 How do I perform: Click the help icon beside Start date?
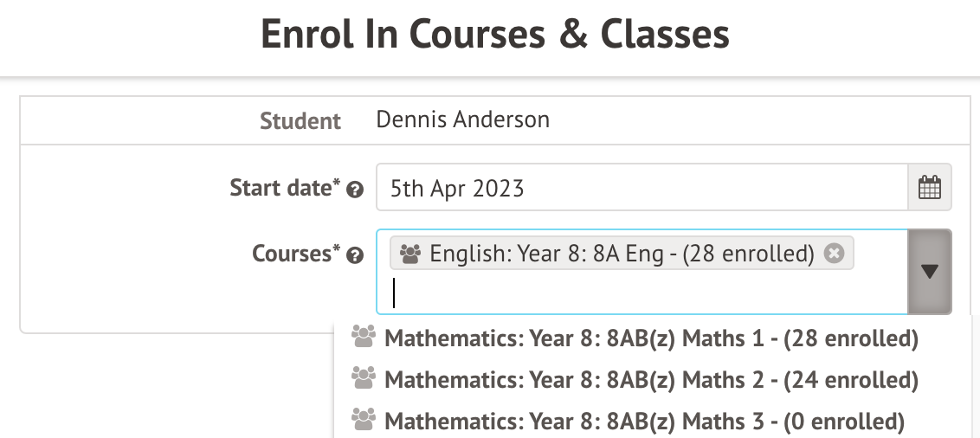coord(354,190)
